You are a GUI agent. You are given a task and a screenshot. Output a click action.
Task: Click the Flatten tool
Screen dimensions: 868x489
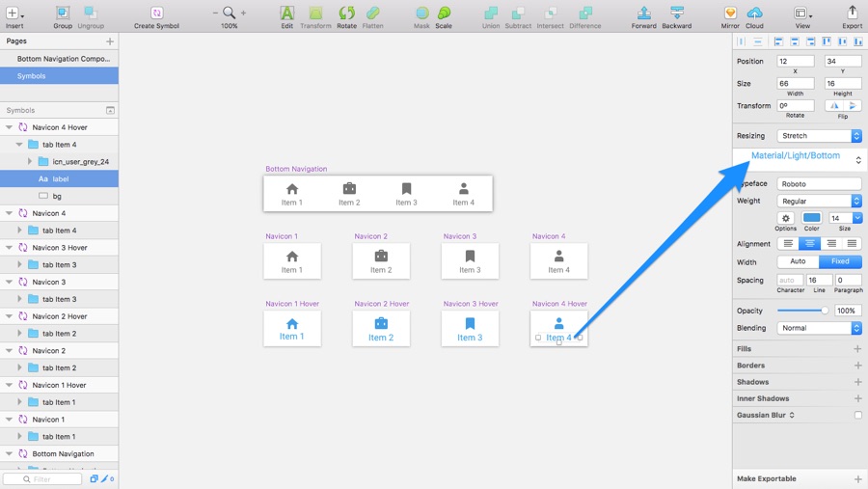point(372,16)
